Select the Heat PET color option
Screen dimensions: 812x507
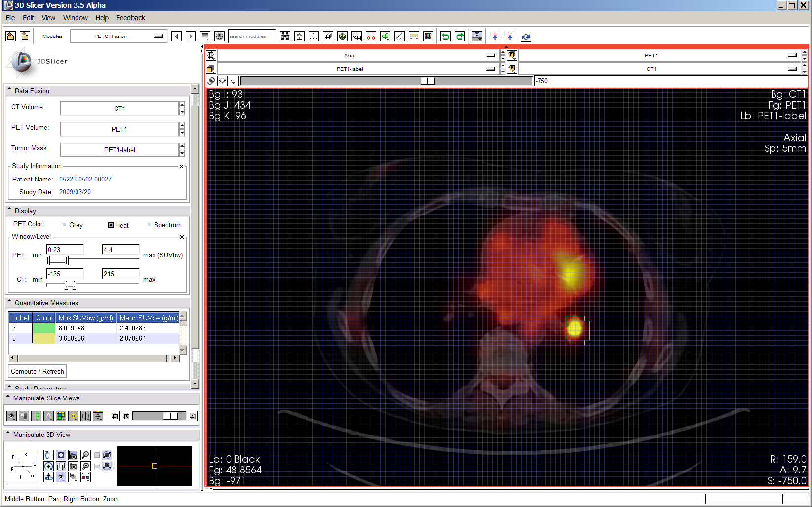click(111, 225)
